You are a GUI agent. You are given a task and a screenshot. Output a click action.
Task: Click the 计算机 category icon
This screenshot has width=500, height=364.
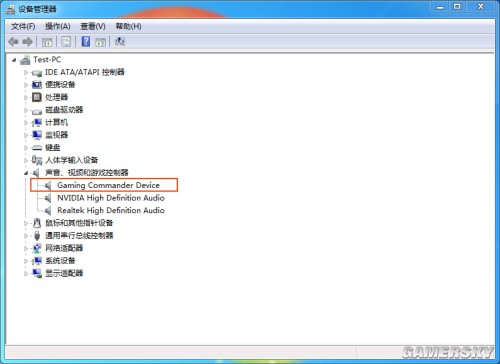[x=37, y=123]
